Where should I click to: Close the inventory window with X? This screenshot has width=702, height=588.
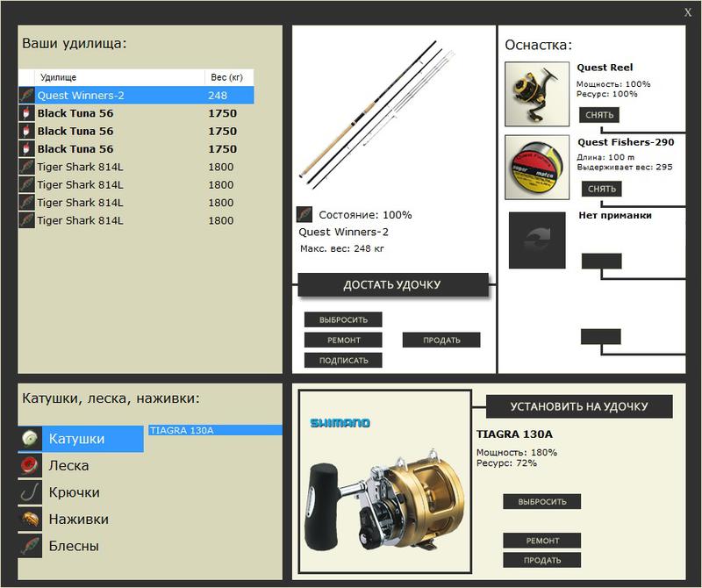click(x=688, y=12)
